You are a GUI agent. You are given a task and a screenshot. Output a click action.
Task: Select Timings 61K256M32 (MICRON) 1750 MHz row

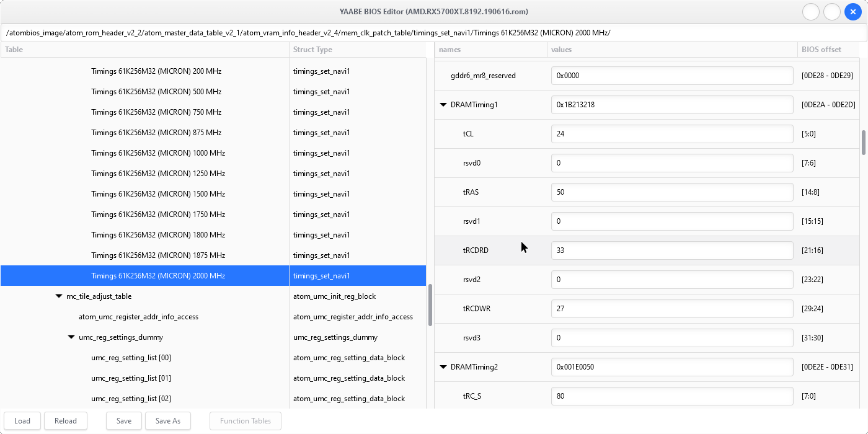point(213,215)
